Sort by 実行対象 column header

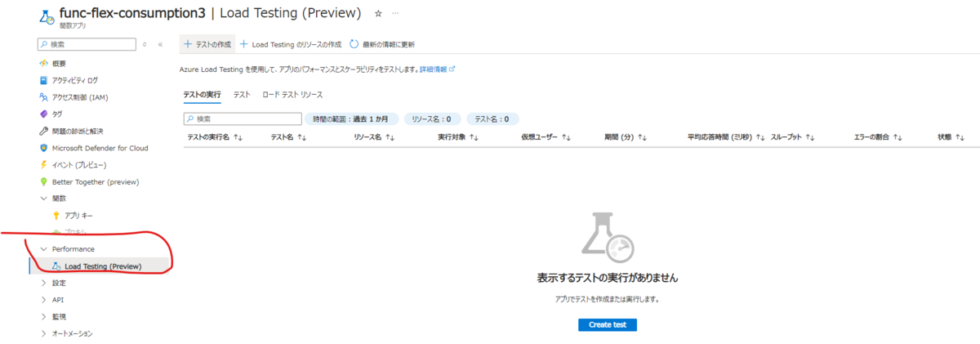pos(458,138)
